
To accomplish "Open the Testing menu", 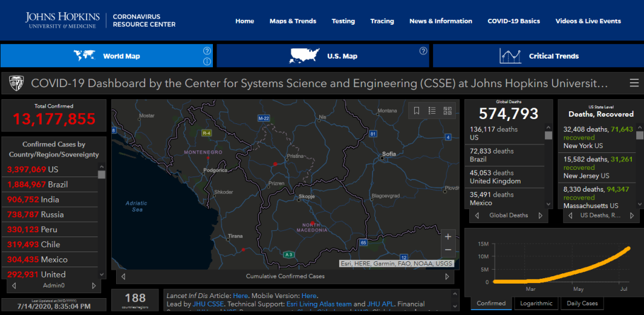I will [x=343, y=21].
